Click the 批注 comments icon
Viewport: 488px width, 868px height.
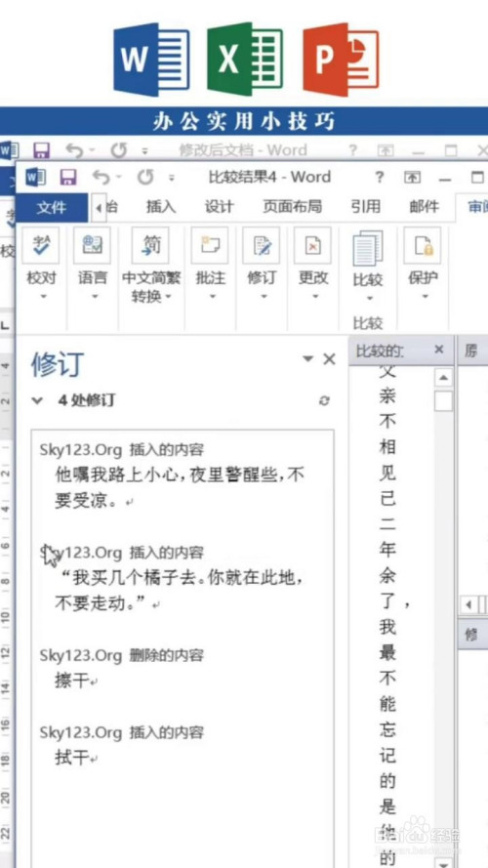(210, 245)
